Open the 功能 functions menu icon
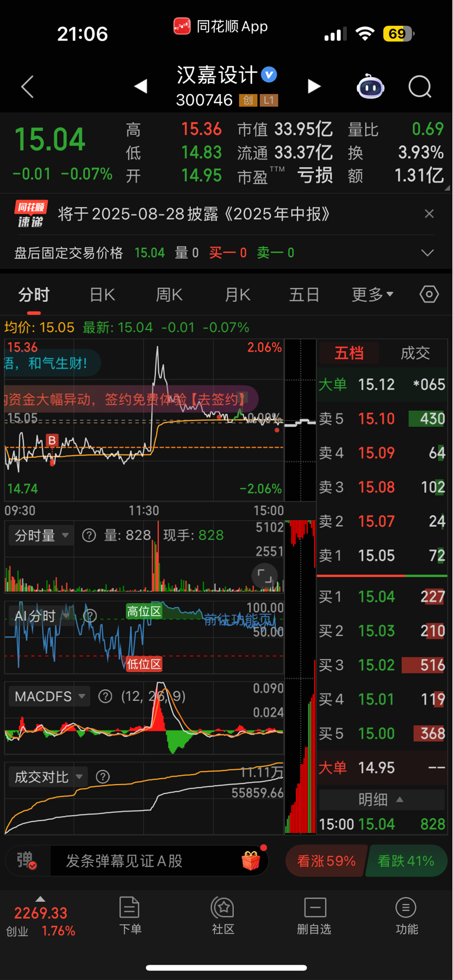453x980 pixels. [406, 916]
